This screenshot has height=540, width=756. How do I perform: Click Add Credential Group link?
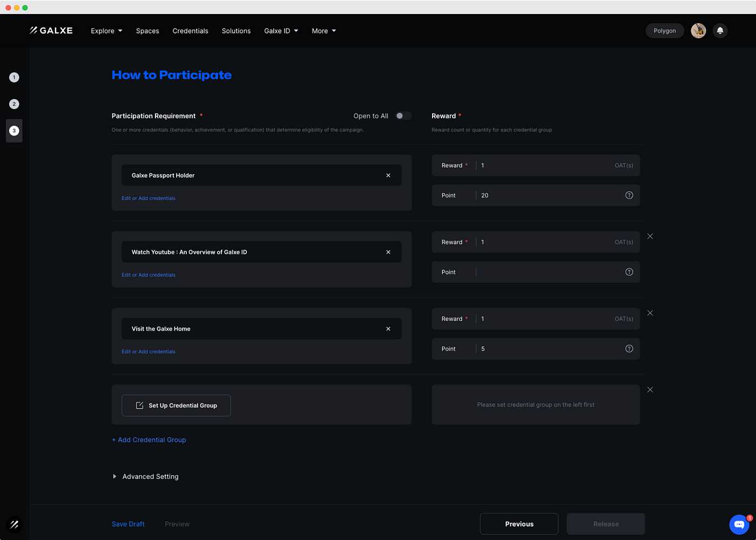click(149, 440)
